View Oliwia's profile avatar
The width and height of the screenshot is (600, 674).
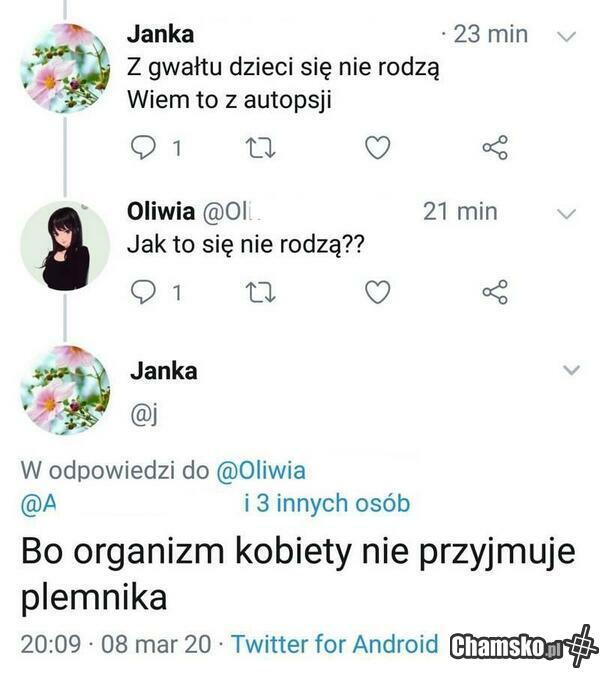click(65, 245)
